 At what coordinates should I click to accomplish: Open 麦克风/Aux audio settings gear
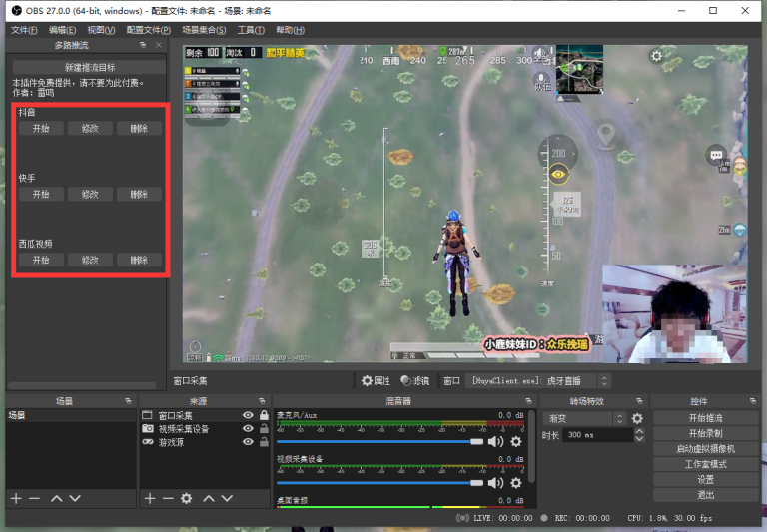click(x=516, y=441)
